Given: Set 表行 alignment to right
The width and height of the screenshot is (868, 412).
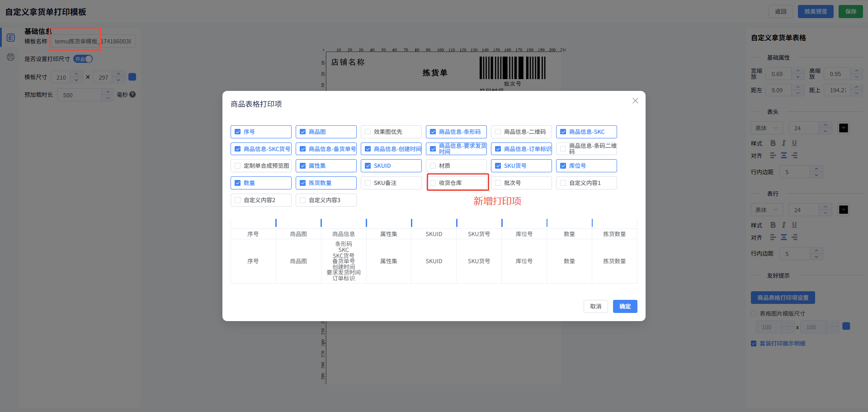Looking at the screenshot, I should [795, 237].
